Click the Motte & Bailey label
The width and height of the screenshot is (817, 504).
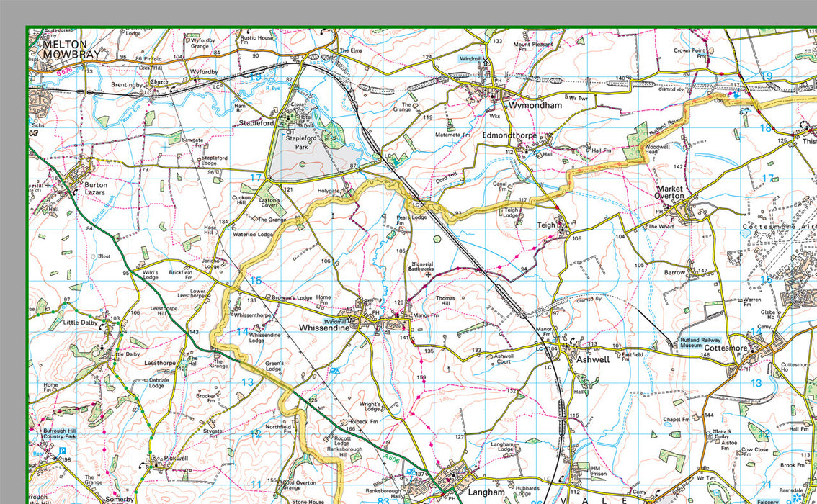point(722,433)
